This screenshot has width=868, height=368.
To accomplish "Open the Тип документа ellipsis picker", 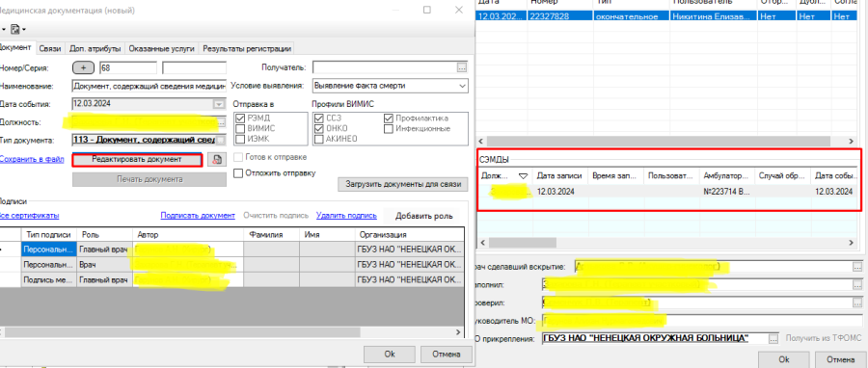I will 222,141.
